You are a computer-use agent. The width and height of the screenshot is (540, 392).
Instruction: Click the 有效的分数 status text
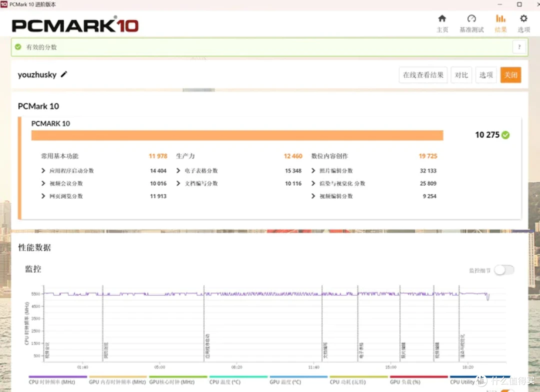click(41, 47)
